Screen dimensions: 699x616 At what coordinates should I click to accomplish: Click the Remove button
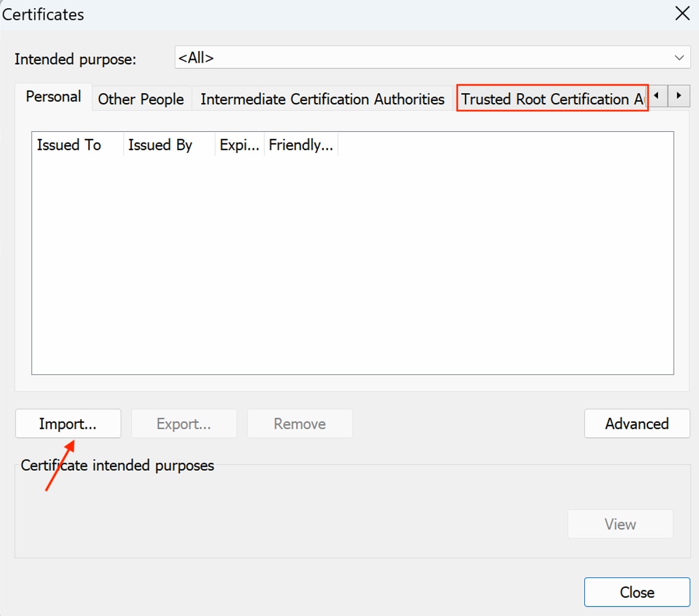(300, 423)
